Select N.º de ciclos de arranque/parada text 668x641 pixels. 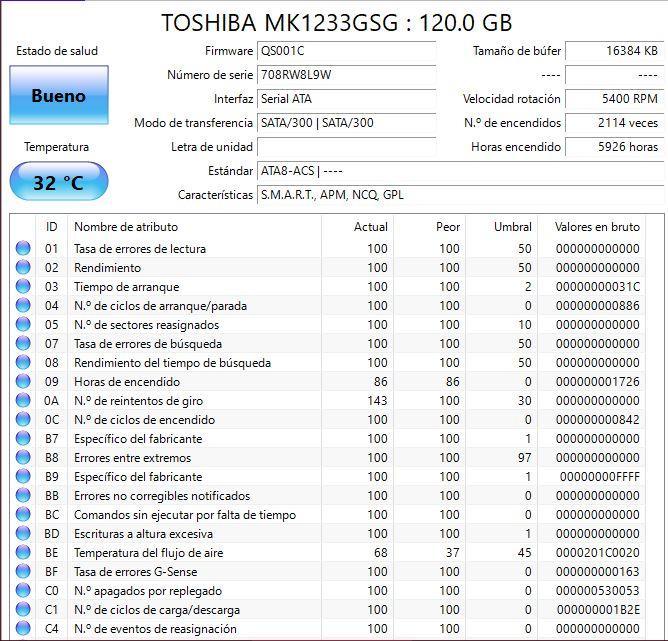point(160,306)
